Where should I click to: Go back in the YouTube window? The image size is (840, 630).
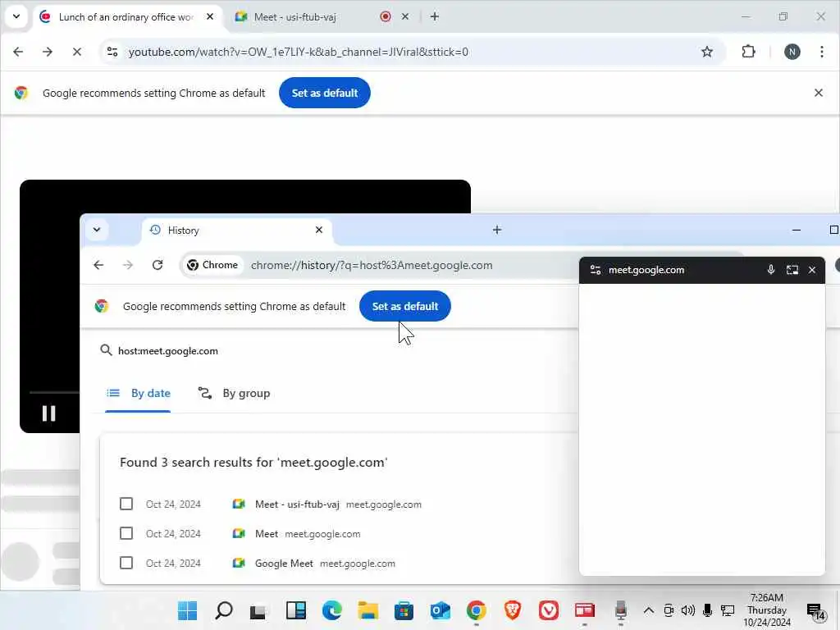pyautogui.click(x=18, y=52)
